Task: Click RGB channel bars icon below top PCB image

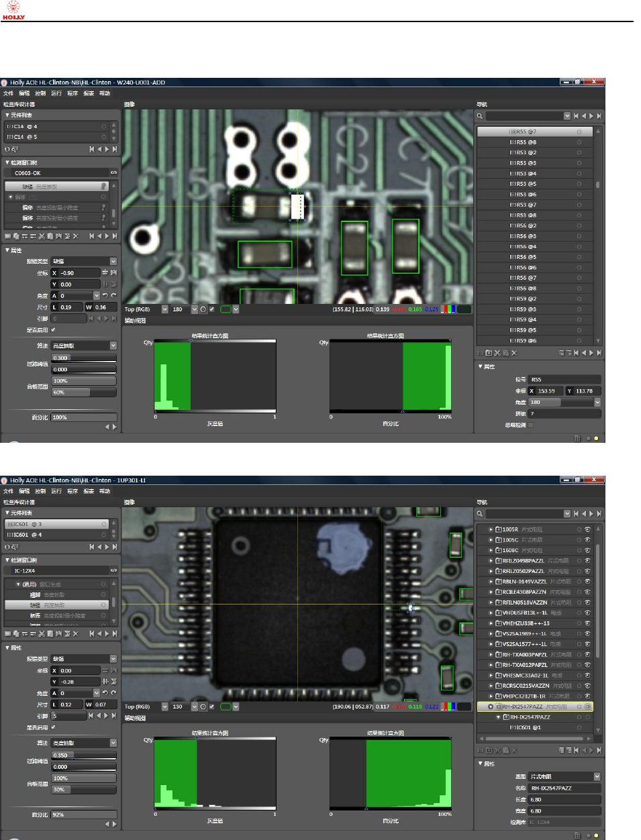Action: pyautogui.click(x=448, y=309)
